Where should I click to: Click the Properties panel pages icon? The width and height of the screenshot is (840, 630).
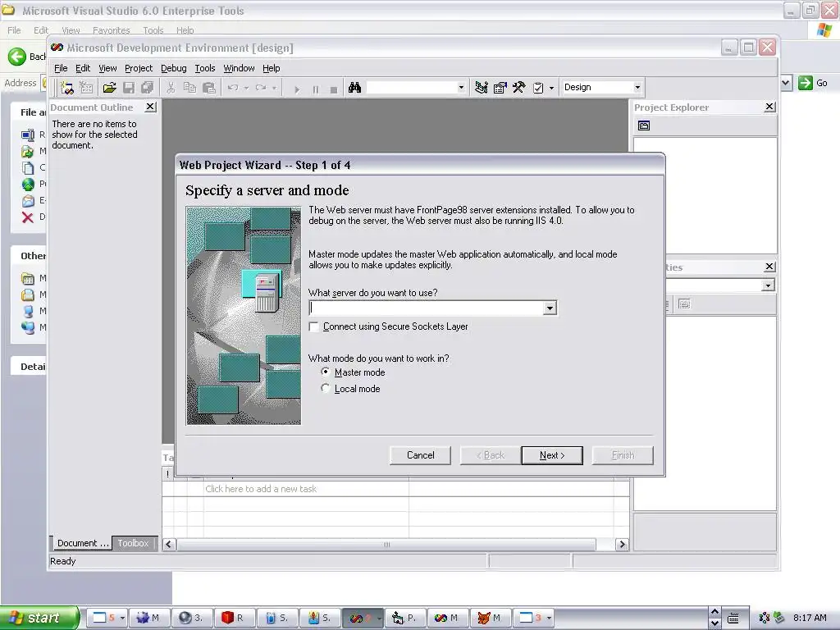coord(684,304)
